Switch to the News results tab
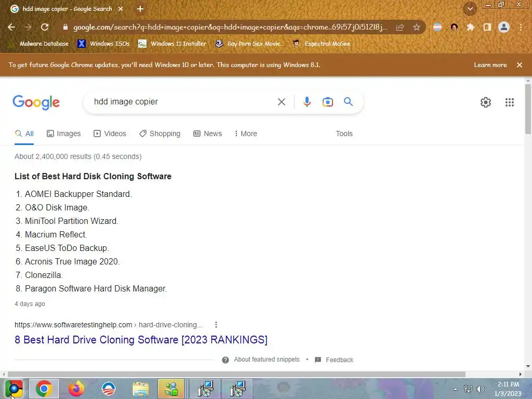 pyautogui.click(x=207, y=134)
